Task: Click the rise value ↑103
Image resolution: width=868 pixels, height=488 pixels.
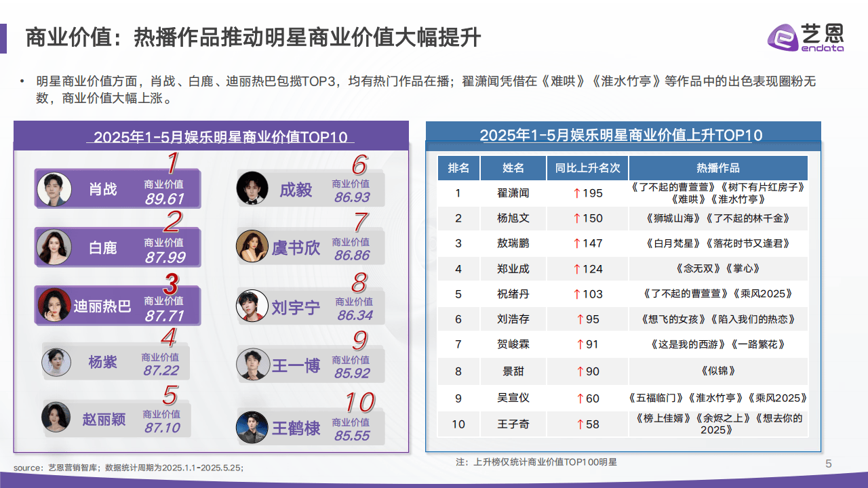Action: [x=588, y=294]
